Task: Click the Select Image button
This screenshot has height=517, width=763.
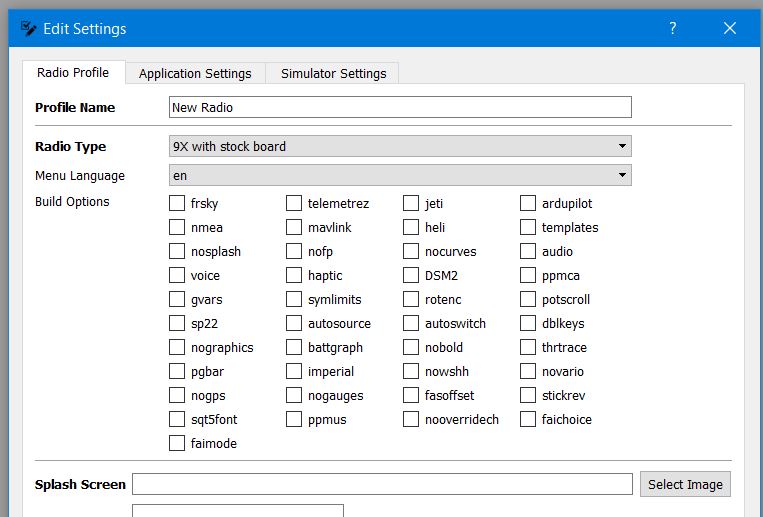Action: tap(685, 484)
